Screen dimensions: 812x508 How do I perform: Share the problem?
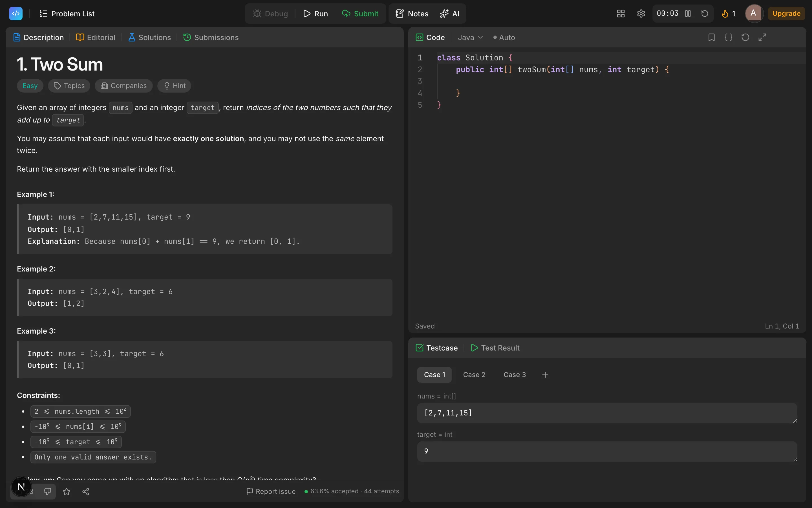pos(85,492)
